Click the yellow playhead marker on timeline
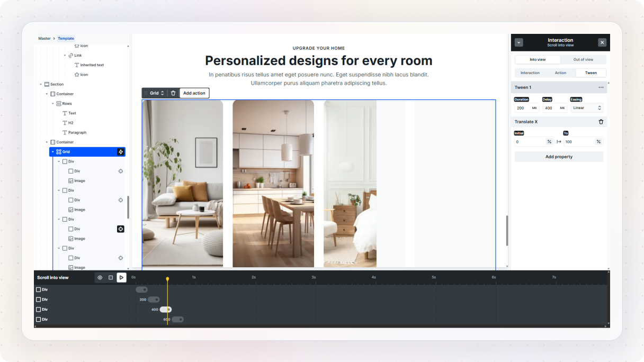The height and width of the screenshot is (362, 644). 167,279
